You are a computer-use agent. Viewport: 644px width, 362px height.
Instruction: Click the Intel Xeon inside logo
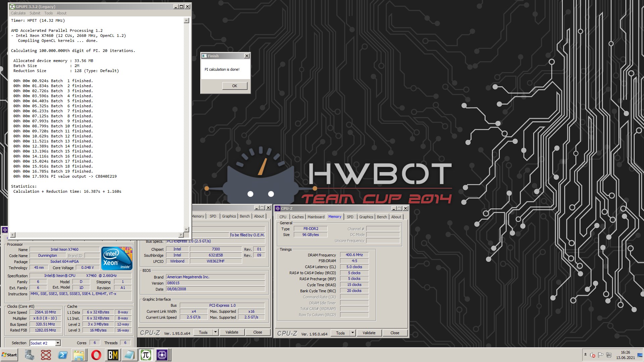click(x=117, y=258)
